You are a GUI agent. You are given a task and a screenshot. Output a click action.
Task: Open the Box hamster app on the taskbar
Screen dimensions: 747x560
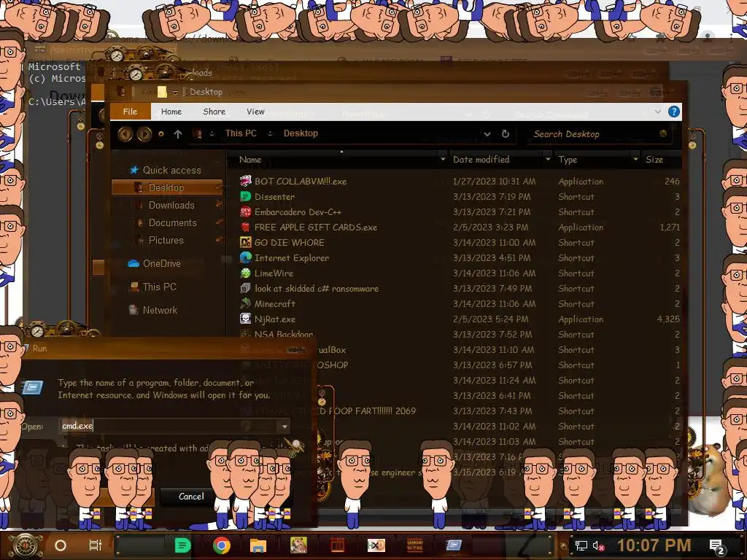pyautogui.click(x=298, y=545)
